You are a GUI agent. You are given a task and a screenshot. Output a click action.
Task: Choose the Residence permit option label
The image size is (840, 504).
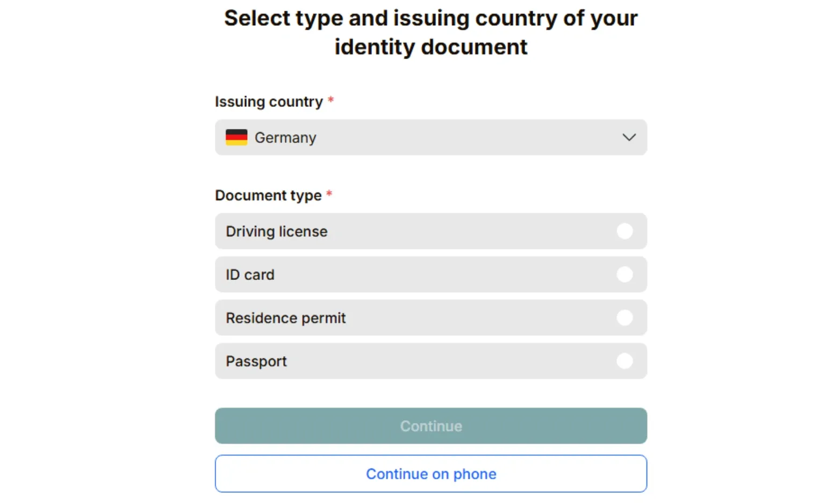[x=285, y=318]
